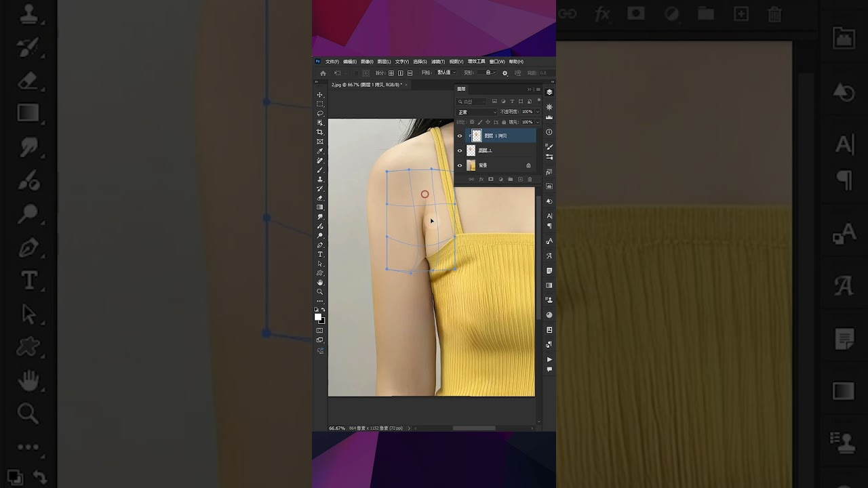The width and height of the screenshot is (868, 488).
Task: Hide the top copy layer eye
Action: point(460,136)
